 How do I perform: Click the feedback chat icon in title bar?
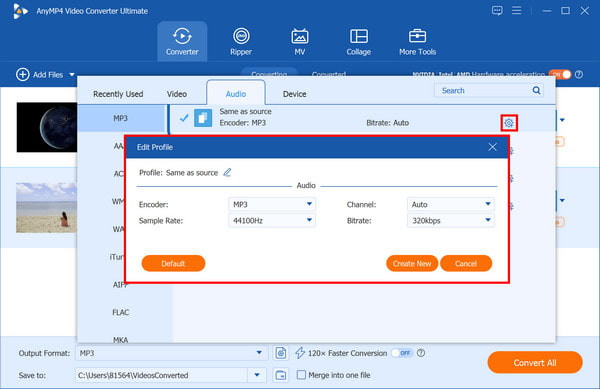[497, 10]
